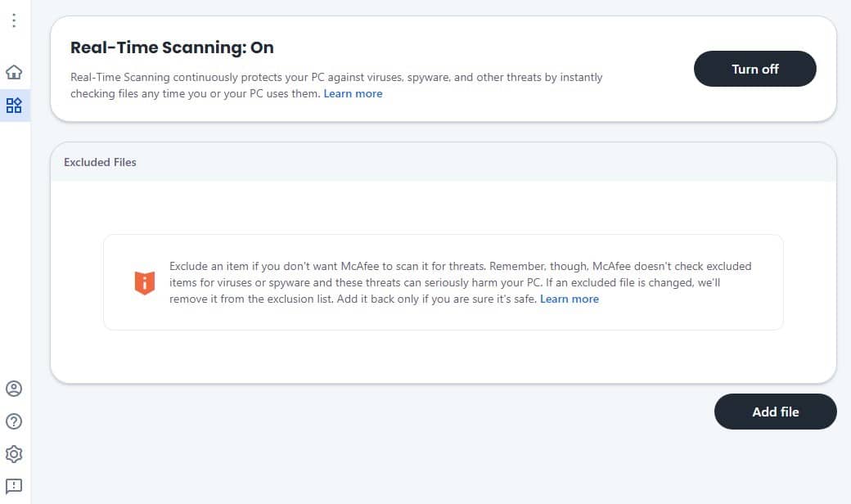Viewport: 851px width, 504px height.
Task: Open the Help question mark icon
Action: [14, 421]
